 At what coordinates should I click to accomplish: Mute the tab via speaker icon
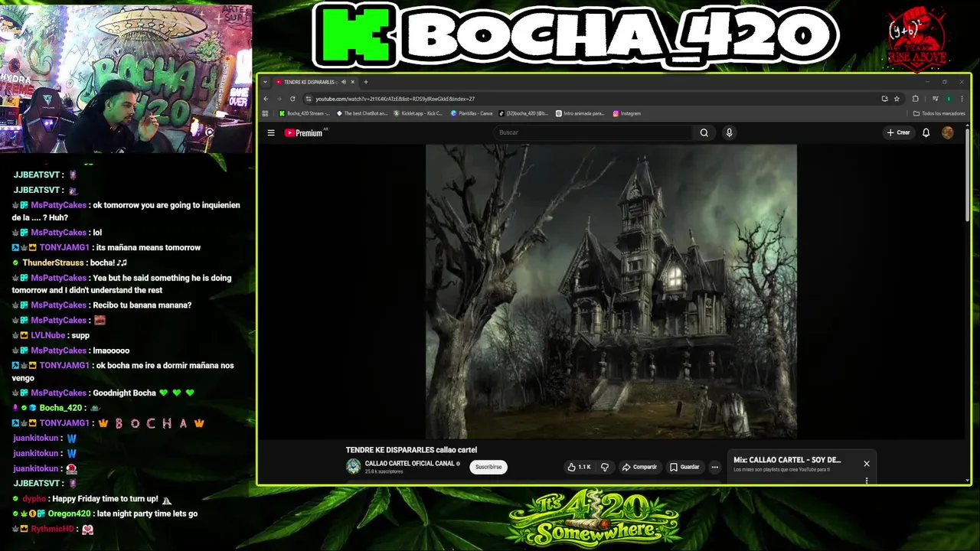[344, 82]
